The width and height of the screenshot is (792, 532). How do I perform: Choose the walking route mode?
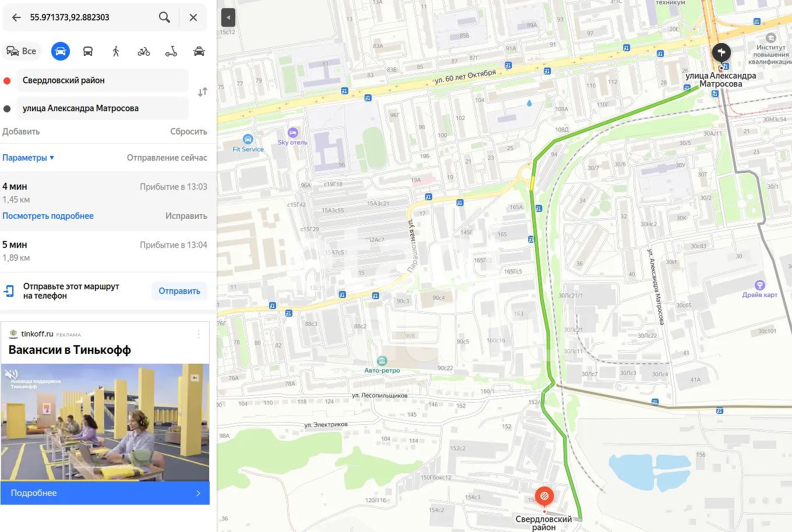(116, 51)
